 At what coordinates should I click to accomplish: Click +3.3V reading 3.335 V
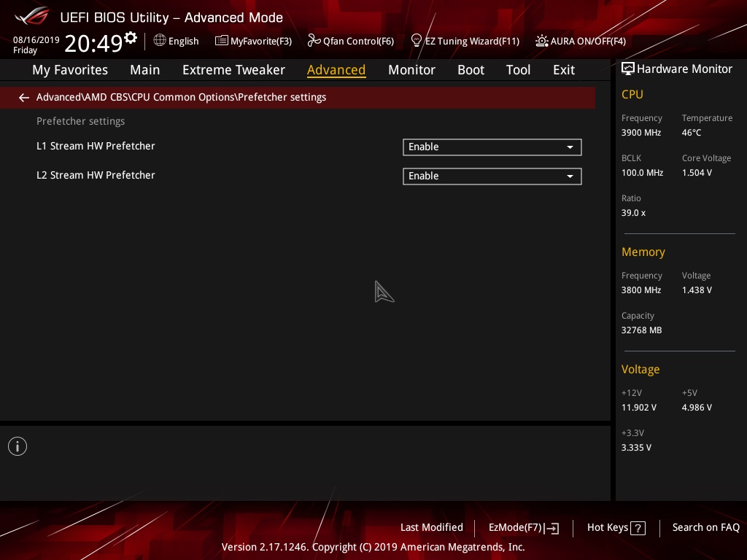tap(636, 448)
